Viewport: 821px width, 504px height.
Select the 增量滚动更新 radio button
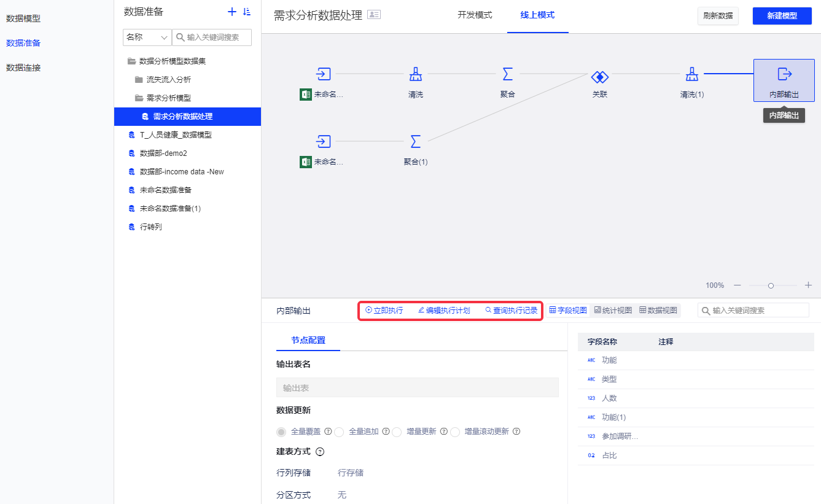(455, 432)
